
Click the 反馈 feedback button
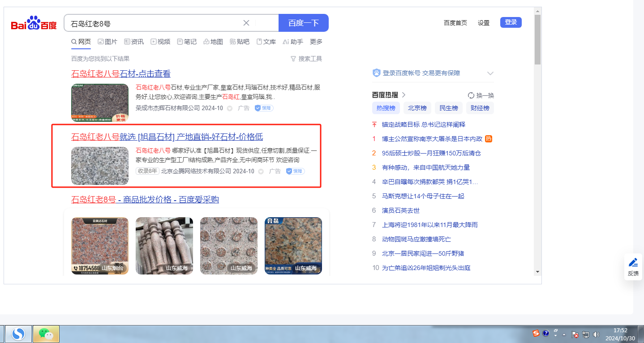coord(633,267)
